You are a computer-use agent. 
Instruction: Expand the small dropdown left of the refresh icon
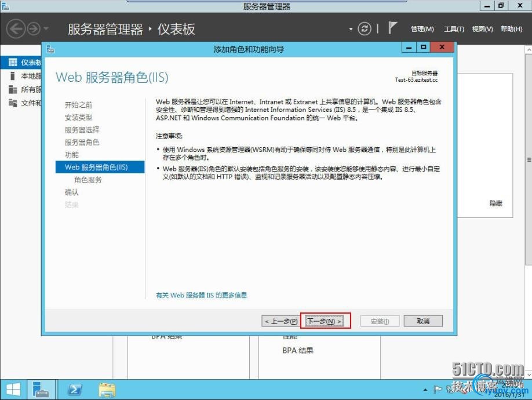coord(351,29)
